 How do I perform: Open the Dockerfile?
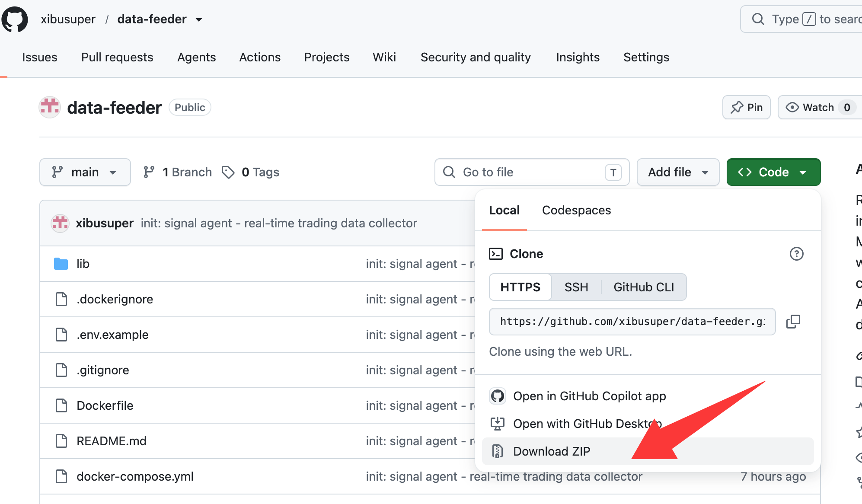(105, 405)
